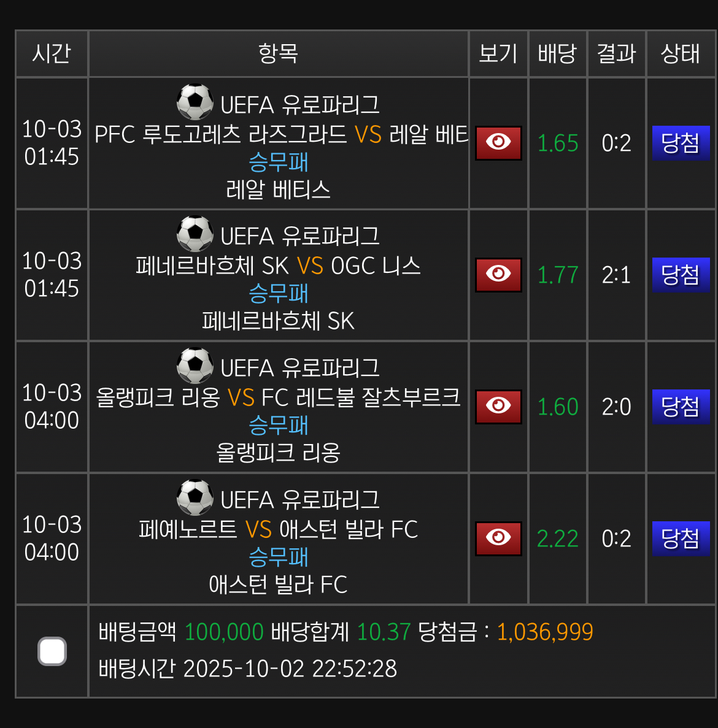Click the 시간 column header
The image size is (718, 728).
tap(52, 53)
